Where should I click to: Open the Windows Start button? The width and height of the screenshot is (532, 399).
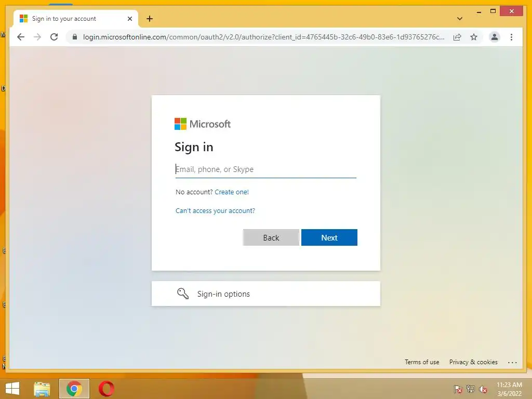pyautogui.click(x=12, y=389)
